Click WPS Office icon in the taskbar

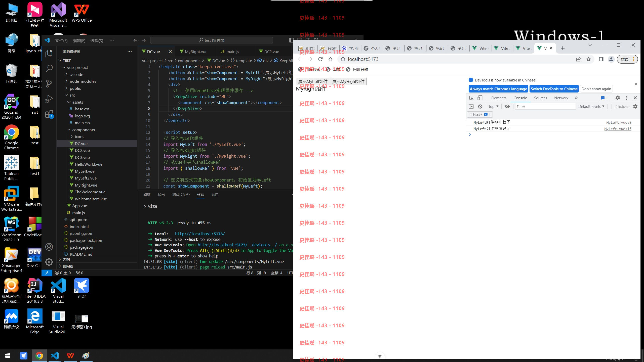70,356
